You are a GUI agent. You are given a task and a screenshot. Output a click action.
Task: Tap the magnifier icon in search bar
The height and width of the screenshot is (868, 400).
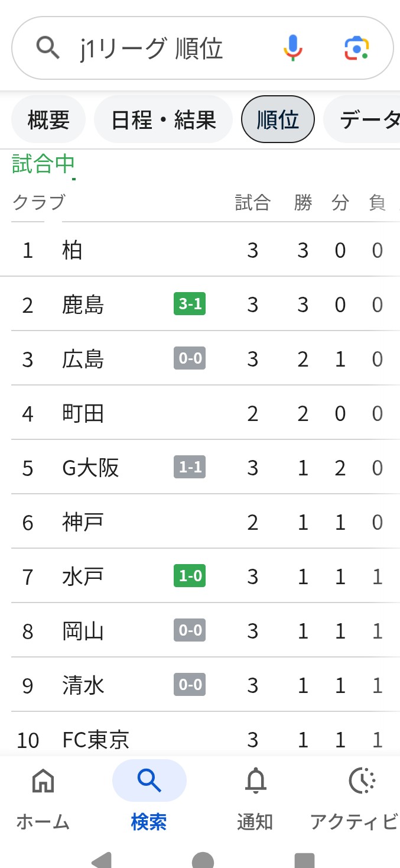coord(48,47)
